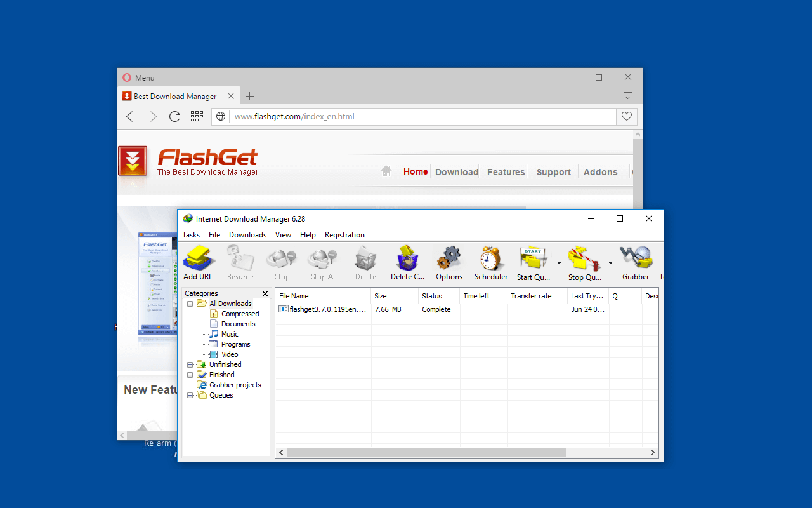Click the Download link on FlashGet site

click(x=457, y=172)
